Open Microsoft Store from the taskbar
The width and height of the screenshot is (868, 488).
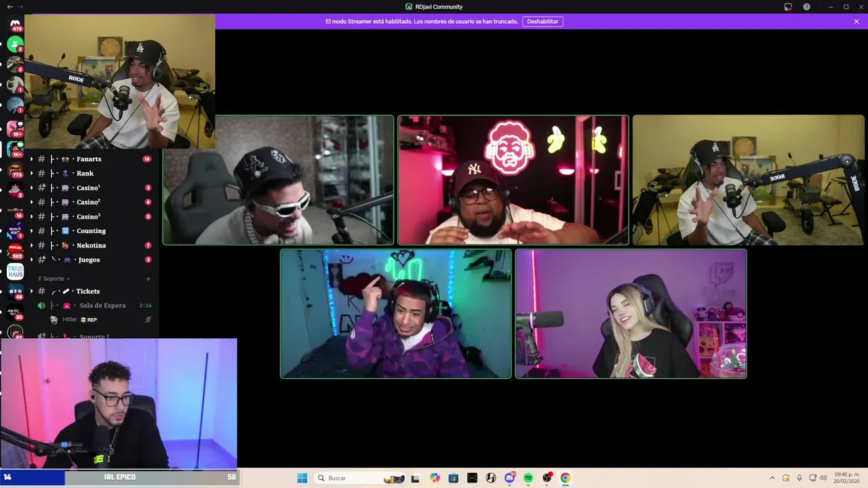453,478
